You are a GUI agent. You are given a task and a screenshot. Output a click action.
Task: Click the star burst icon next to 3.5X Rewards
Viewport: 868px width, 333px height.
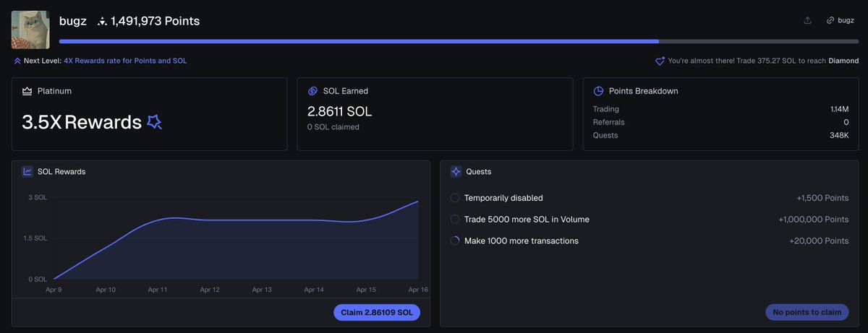154,122
